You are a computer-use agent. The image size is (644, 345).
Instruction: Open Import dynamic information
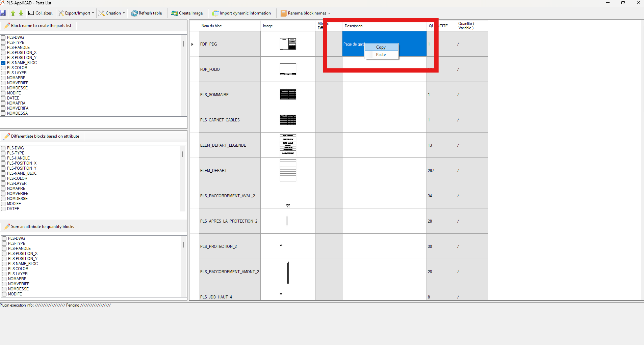pyautogui.click(x=241, y=13)
